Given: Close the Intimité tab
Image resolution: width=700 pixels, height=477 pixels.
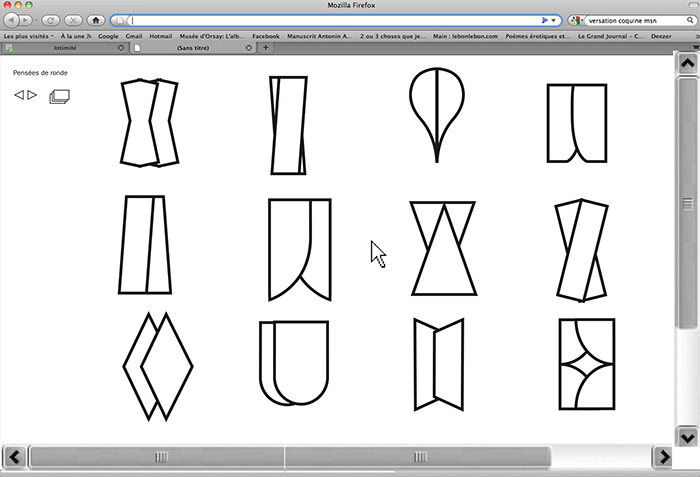Looking at the screenshot, I should coord(122,47).
